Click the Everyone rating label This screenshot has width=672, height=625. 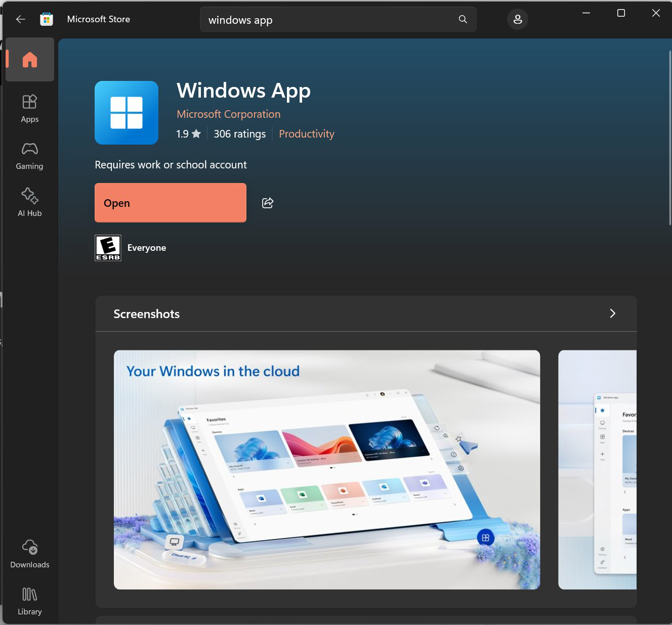[x=147, y=248]
